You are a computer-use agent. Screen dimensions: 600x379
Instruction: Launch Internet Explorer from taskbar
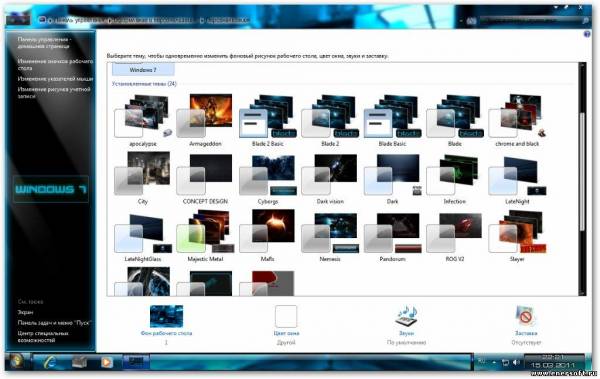49,361
